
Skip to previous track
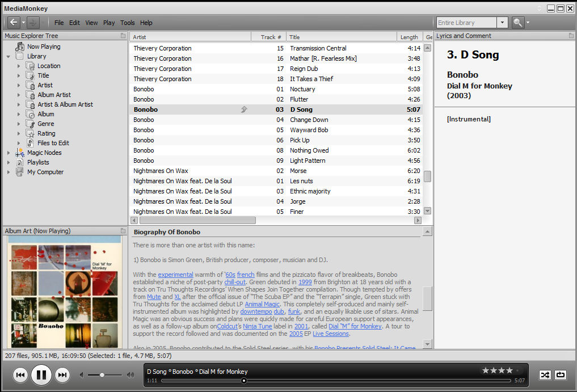[20, 374]
